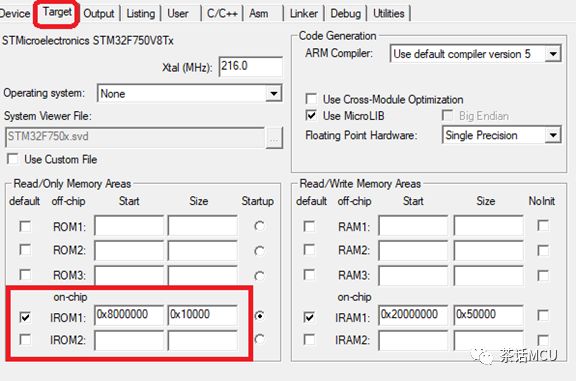576x381 pixels.
Task: Click the ROM3 Size field
Action: pyautogui.click(x=203, y=275)
